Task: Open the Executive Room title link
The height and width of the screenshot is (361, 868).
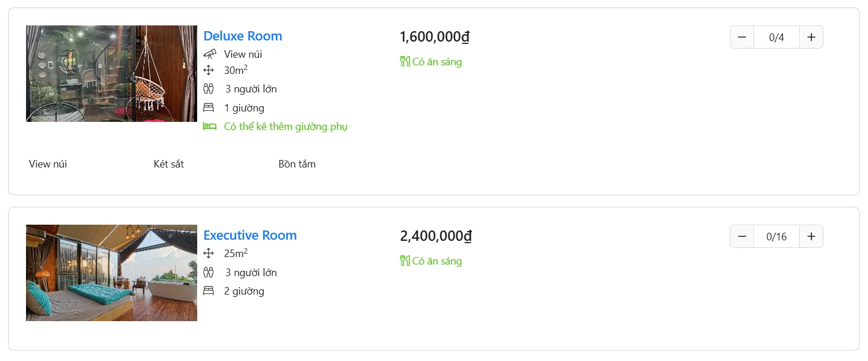Action: click(x=250, y=235)
